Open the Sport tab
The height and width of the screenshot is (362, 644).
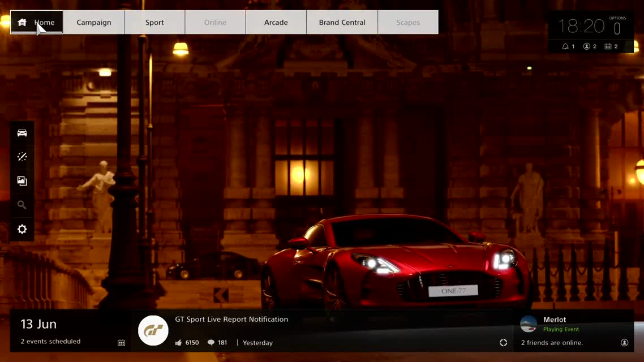(x=154, y=22)
